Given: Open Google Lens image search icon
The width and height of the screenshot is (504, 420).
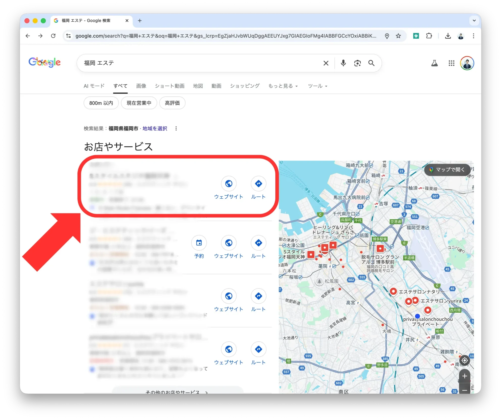Looking at the screenshot, I should pyautogui.click(x=357, y=63).
